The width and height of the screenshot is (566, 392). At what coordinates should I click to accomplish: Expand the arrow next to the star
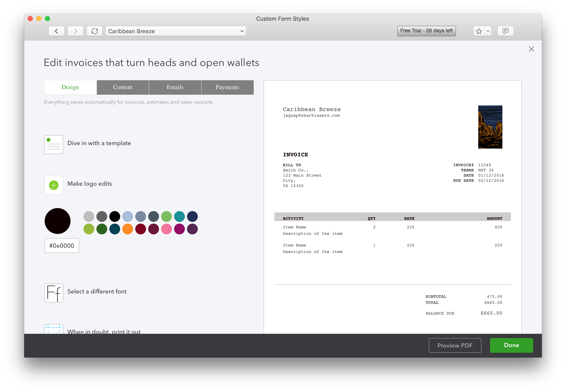click(488, 31)
